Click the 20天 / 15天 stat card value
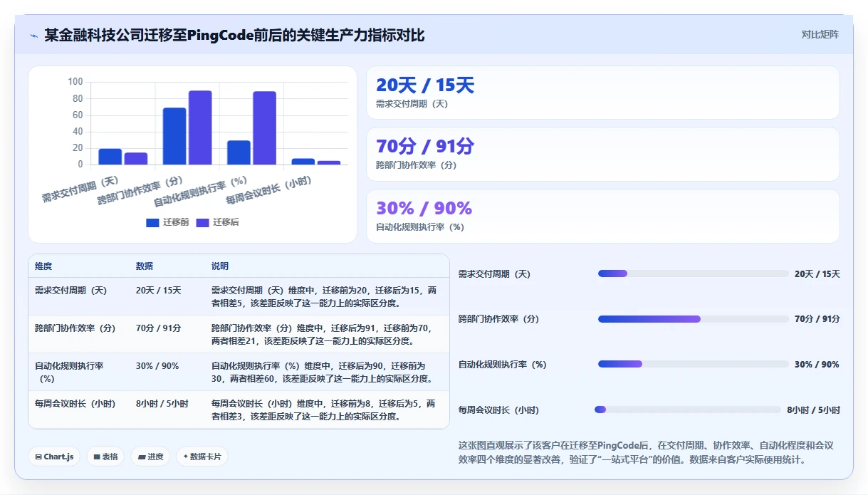Viewport: 868px width, 495px height. pyautogui.click(x=425, y=85)
